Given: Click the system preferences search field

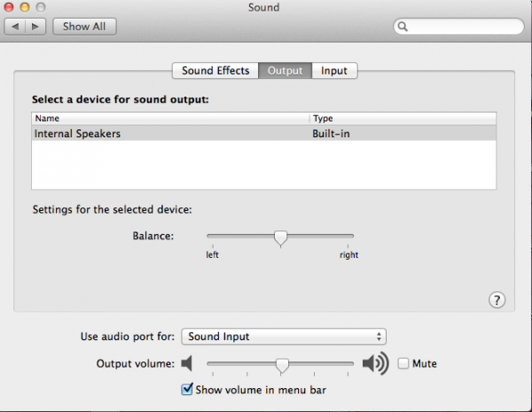Looking at the screenshot, I should [x=461, y=27].
